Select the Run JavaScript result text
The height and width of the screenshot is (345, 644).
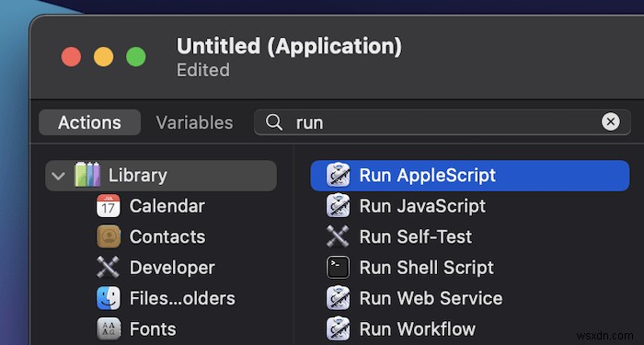coord(422,206)
